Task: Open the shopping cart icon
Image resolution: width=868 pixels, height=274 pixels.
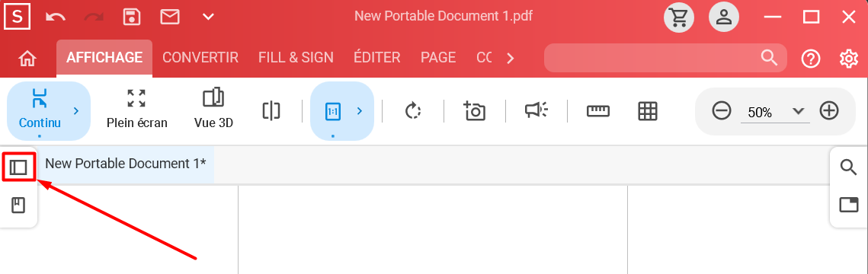Action: pos(679,17)
